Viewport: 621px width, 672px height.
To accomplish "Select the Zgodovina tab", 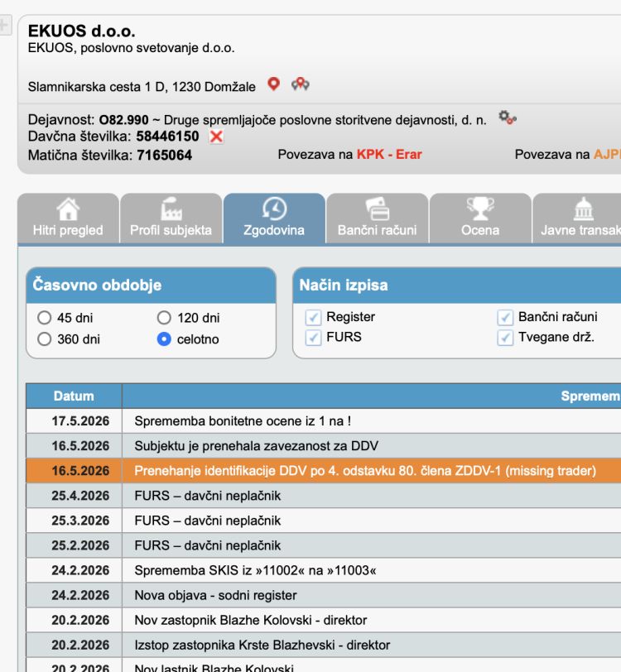I will point(274,218).
